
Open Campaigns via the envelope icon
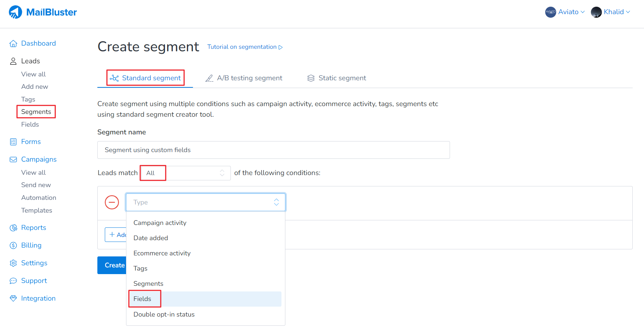click(x=13, y=159)
